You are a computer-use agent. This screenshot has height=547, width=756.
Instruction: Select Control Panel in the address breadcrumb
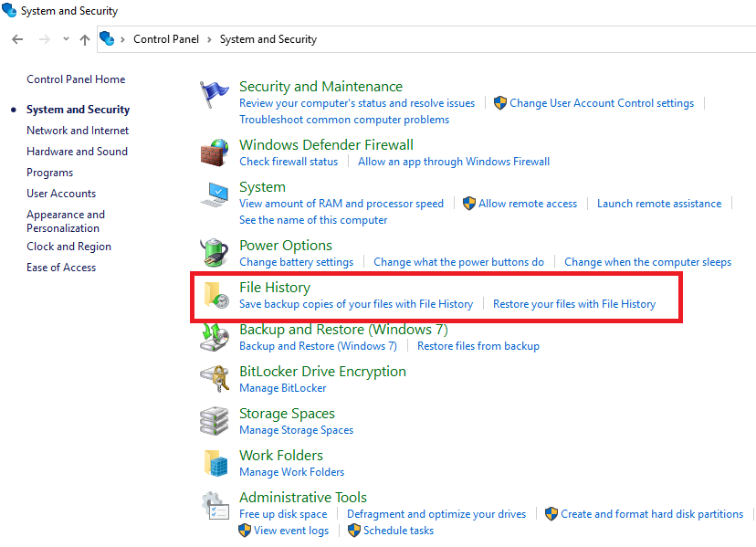pos(166,39)
